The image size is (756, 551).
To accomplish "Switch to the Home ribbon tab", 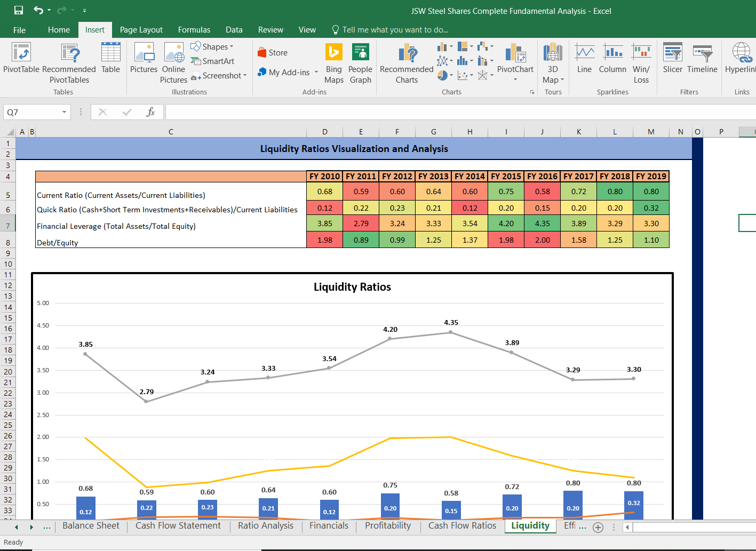I will tap(59, 30).
